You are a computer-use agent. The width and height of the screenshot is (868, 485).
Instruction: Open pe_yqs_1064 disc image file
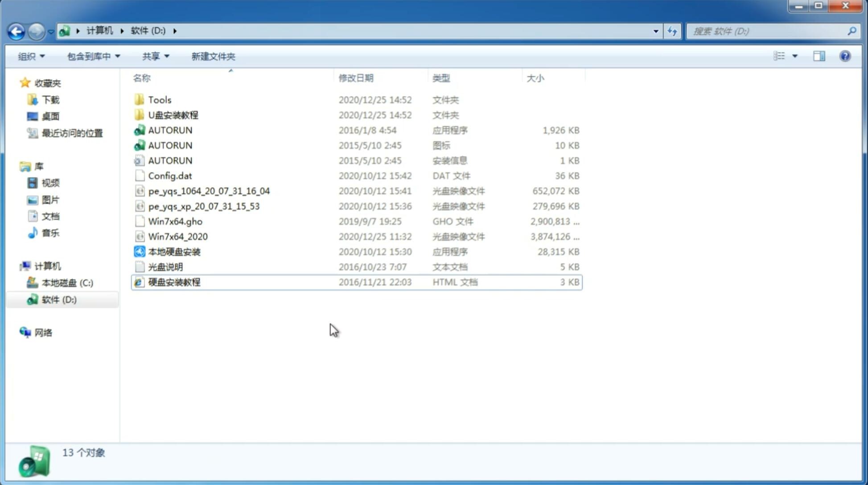(x=209, y=191)
